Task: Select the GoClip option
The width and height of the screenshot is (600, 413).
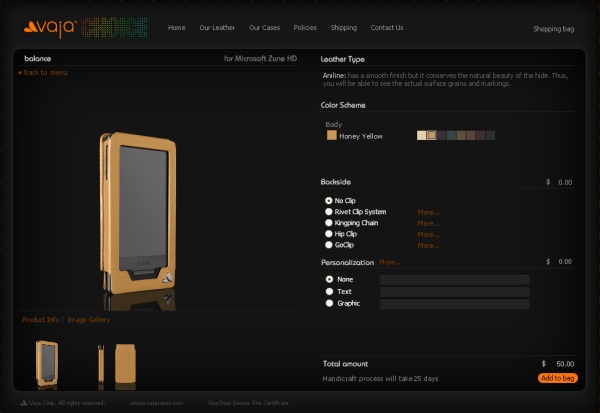Action: tap(328, 245)
